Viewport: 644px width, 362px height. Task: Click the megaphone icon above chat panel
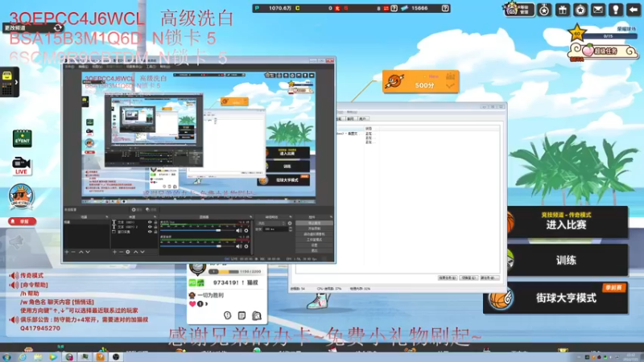coord(16,243)
